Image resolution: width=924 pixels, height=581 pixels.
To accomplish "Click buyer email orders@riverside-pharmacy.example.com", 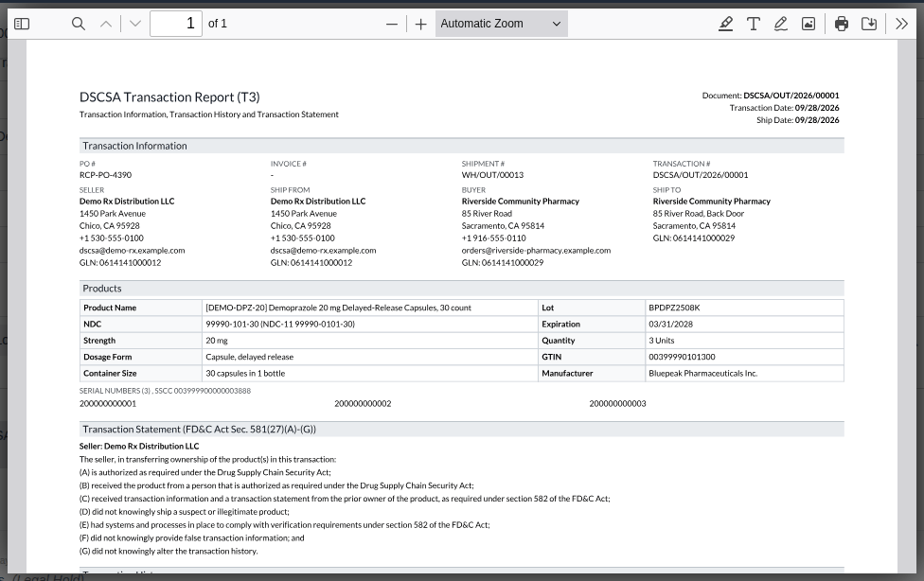I will click(536, 251).
